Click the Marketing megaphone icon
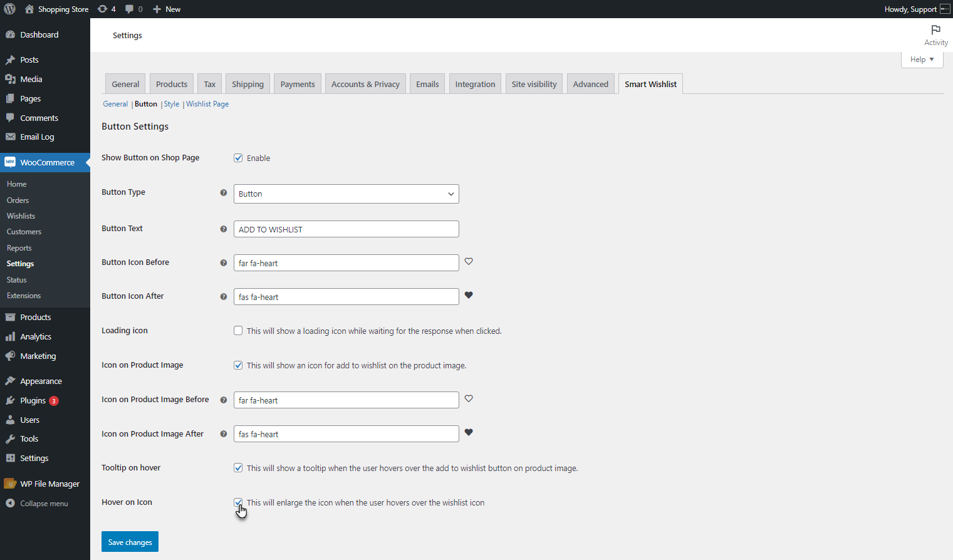 [10, 356]
